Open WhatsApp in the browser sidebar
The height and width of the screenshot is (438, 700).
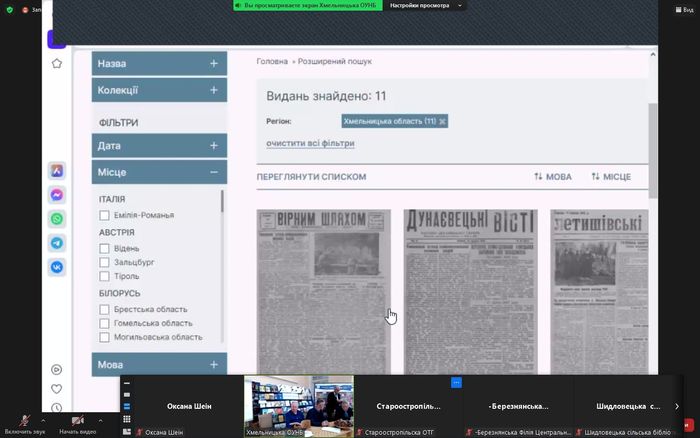click(57, 219)
